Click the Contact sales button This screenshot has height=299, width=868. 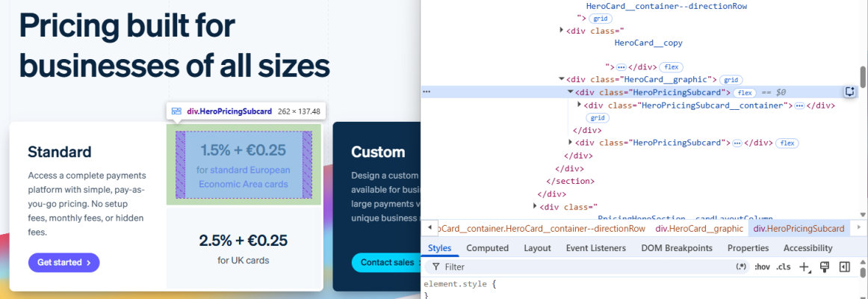[386, 262]
